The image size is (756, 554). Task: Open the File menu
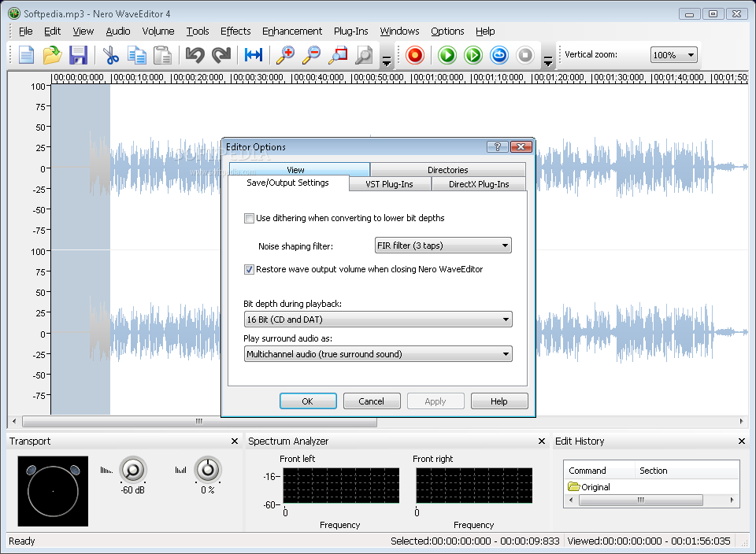tap(25, 31)
